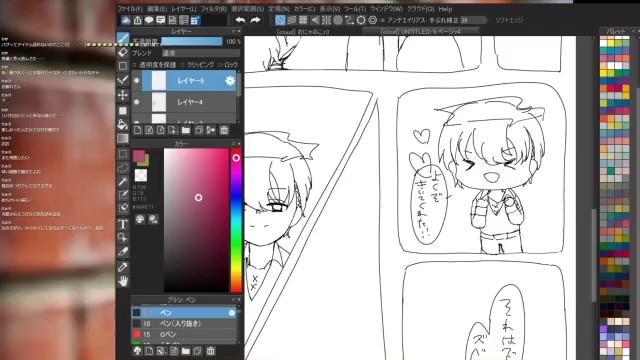The height and width of the screenshot is (360, 640).
Task: Click the Undo arrow in top toolbar
Action: pos(240,20)
